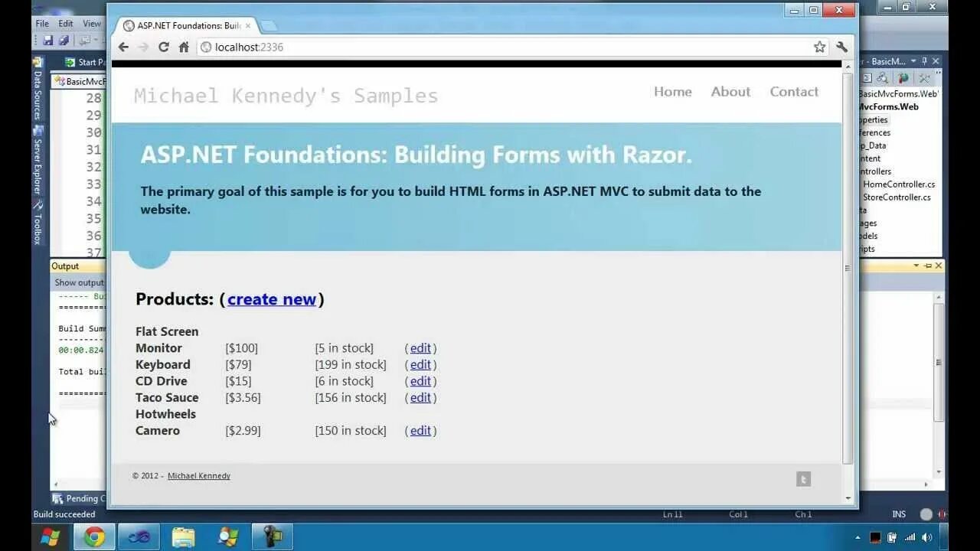This screenshot has width=980, height=551.
Task: Click INS indicator in status bar
Action: pos(899,514)
